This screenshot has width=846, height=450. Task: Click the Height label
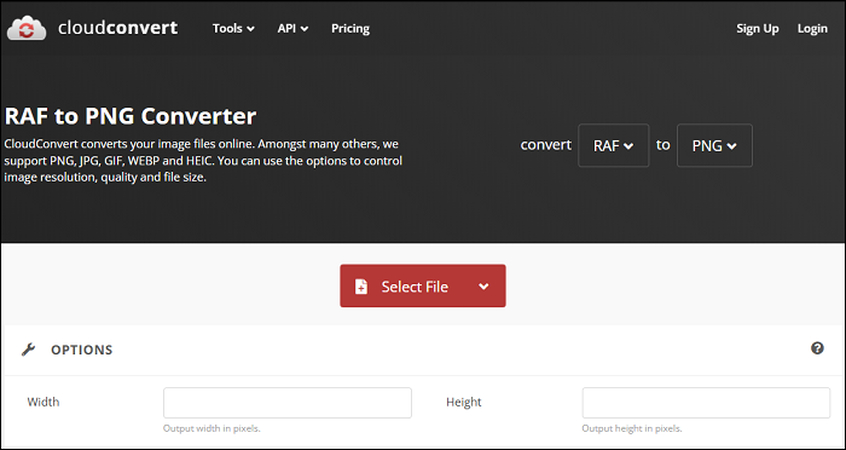464,402
